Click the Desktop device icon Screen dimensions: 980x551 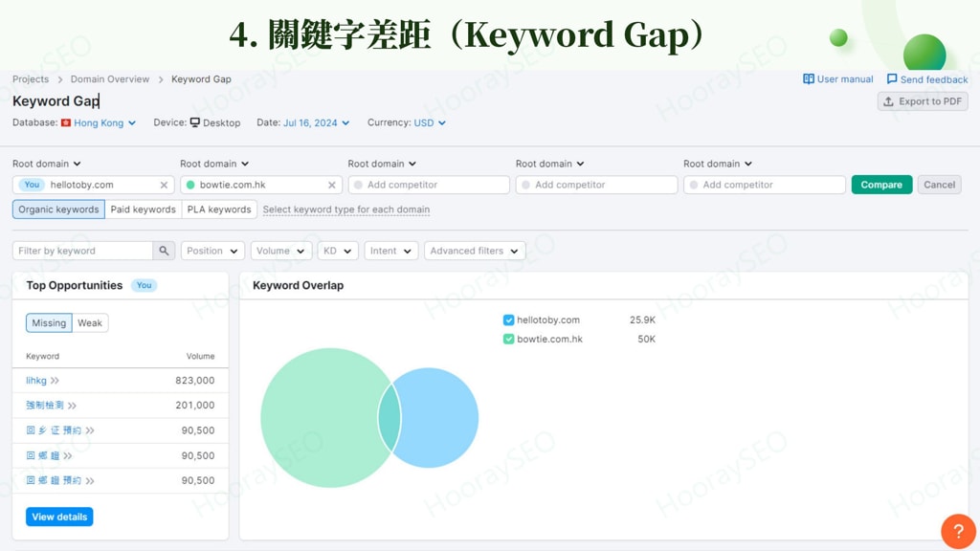pyautogui.click(x=197, y=122)
